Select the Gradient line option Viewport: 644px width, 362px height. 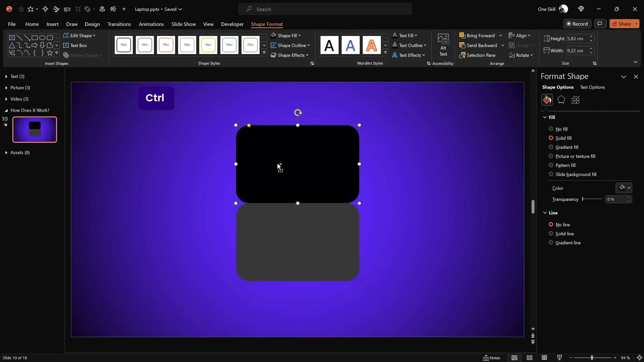click(551, 242)
